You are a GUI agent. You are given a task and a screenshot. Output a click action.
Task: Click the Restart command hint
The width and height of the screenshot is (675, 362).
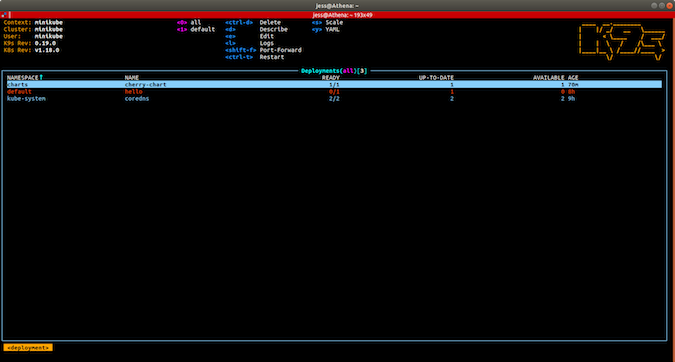click(x=272, y=57)
